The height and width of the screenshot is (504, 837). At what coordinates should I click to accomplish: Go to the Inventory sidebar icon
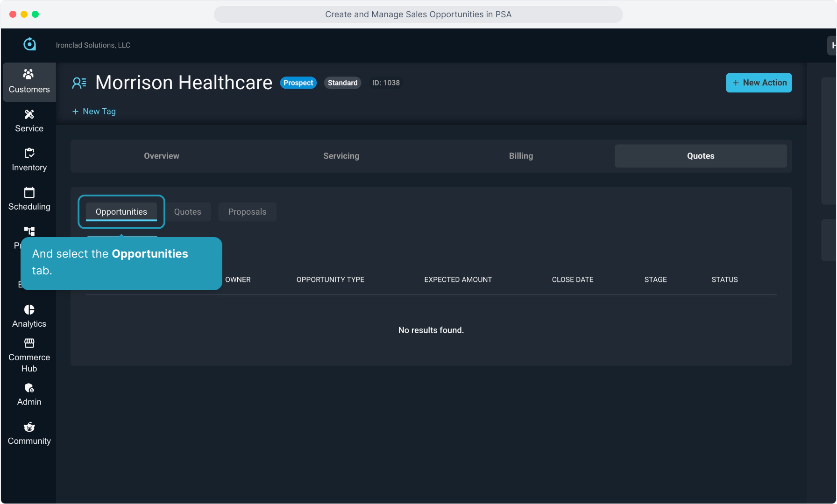click(x=29, y=153)
